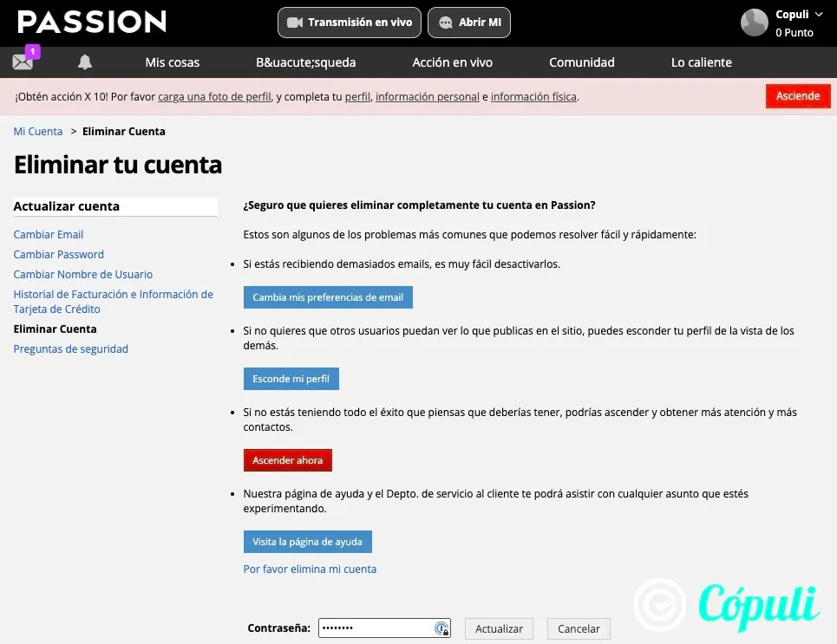Focus the Contraseña password field
837x644 pixels.
pyautogui.click(x=384, y=628)
